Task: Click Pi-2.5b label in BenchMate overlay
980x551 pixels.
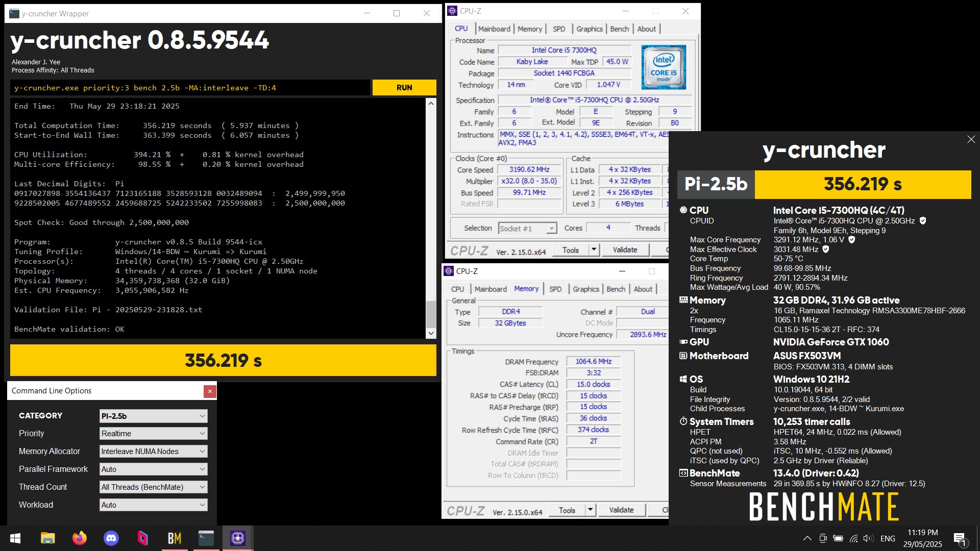Action: tap(716, 184)
